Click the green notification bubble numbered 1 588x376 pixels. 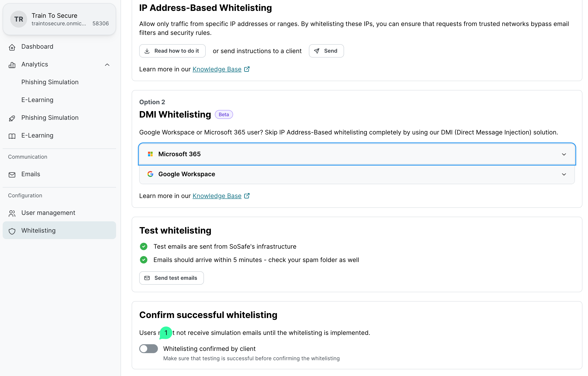point(166,332)
